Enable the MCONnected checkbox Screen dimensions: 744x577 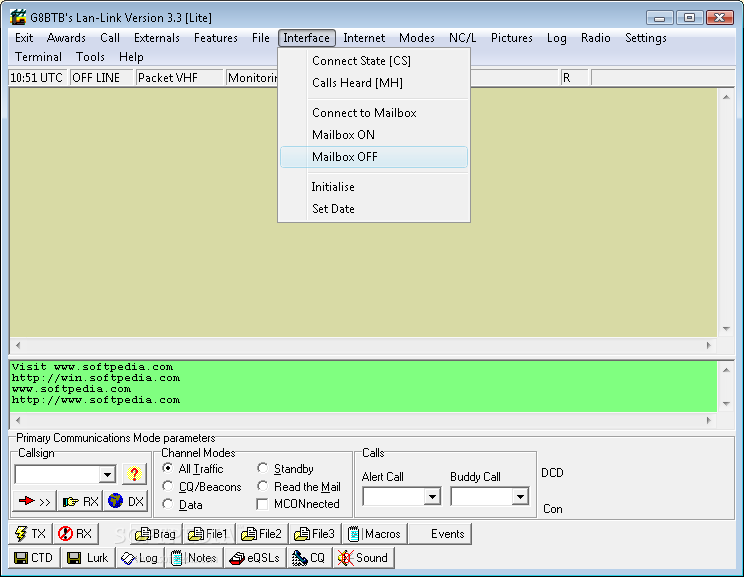pyautogui.click(x=262, y=504)
